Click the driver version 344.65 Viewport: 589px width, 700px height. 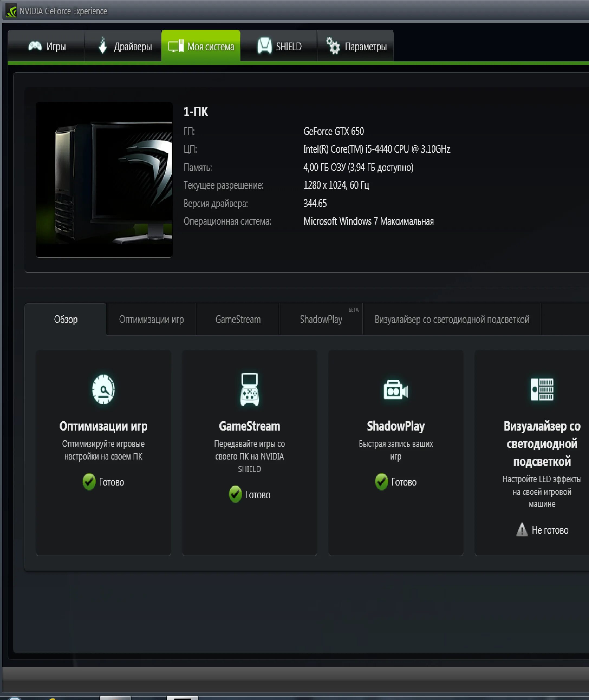coord(315,203)
